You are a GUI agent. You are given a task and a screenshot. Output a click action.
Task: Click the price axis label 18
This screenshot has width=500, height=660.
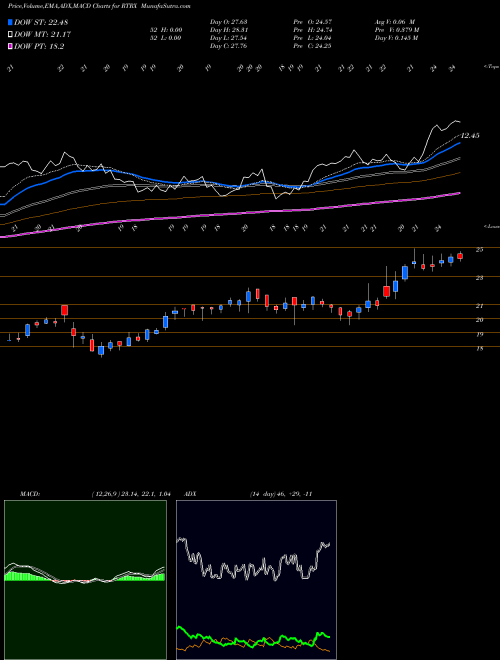(x=479, y=349)
